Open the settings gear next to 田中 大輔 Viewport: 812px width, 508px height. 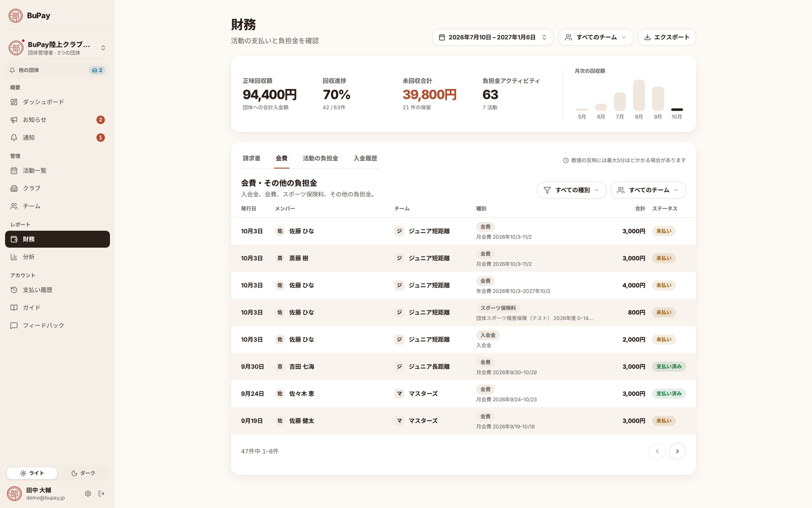pyautogui.click(x=88, y=494)
